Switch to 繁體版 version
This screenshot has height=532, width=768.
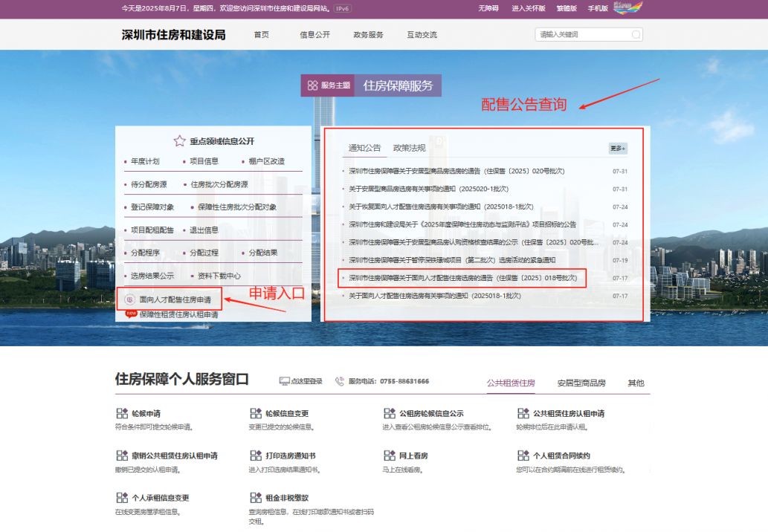coord(567,8)
